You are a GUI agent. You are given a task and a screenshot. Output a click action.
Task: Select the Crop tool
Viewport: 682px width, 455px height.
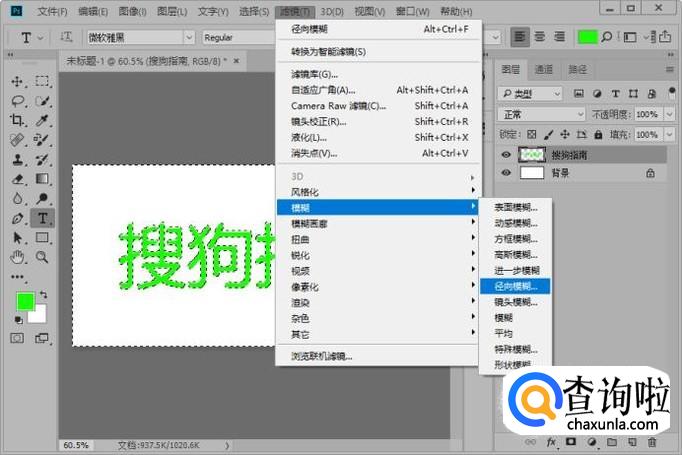[x=17, y=120]
